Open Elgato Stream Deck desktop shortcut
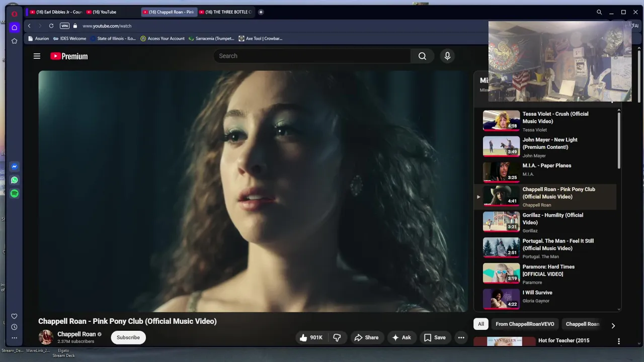The image size is (644, 362). click(x=63, y=353)
